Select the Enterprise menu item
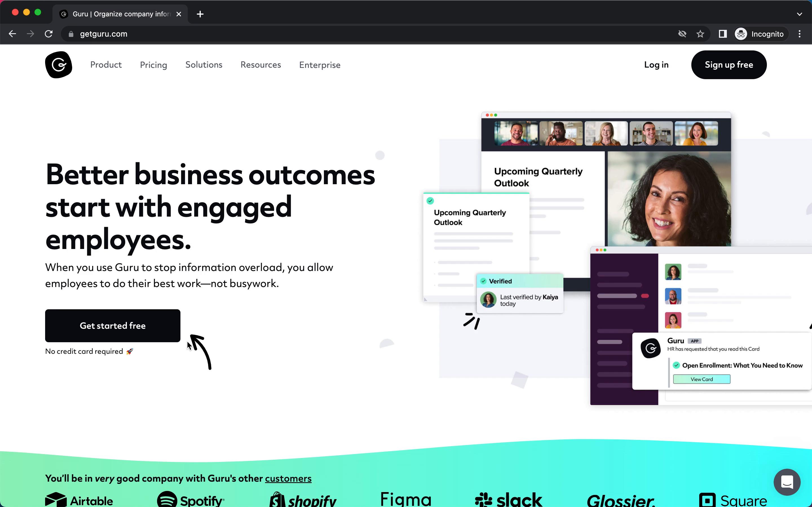Image resolution: width=812 pixels, height=507 pixels. (x=320, y=64)
